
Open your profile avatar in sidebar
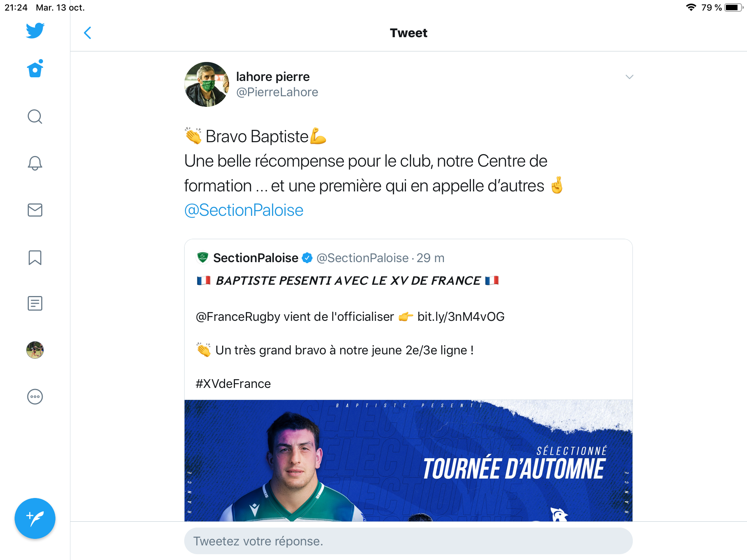(x=35, y=350)
